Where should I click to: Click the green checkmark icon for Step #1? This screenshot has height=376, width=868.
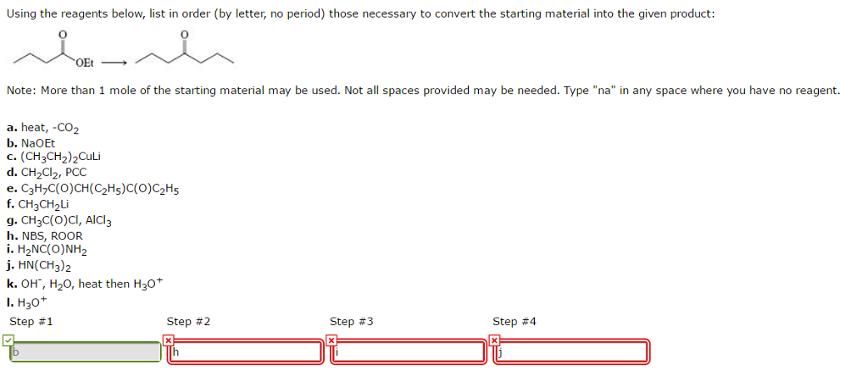click(x=7, y=340)
